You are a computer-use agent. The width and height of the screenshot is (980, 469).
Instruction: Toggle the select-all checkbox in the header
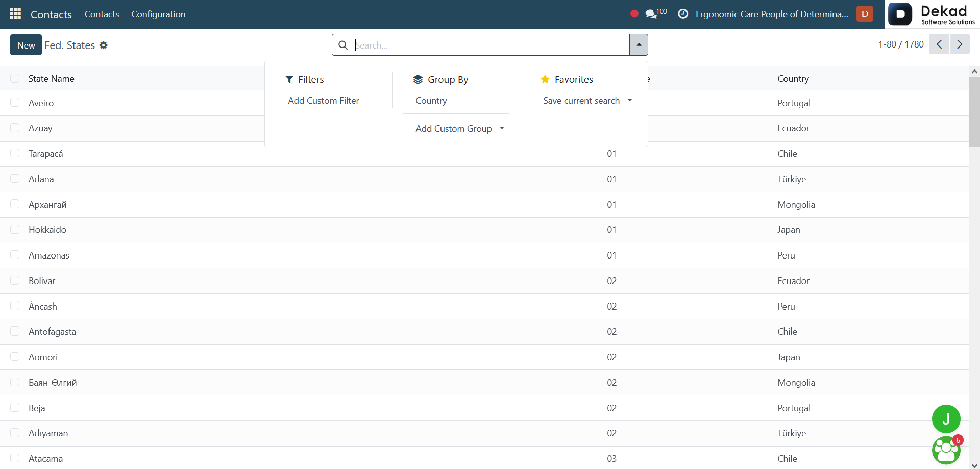15,78
